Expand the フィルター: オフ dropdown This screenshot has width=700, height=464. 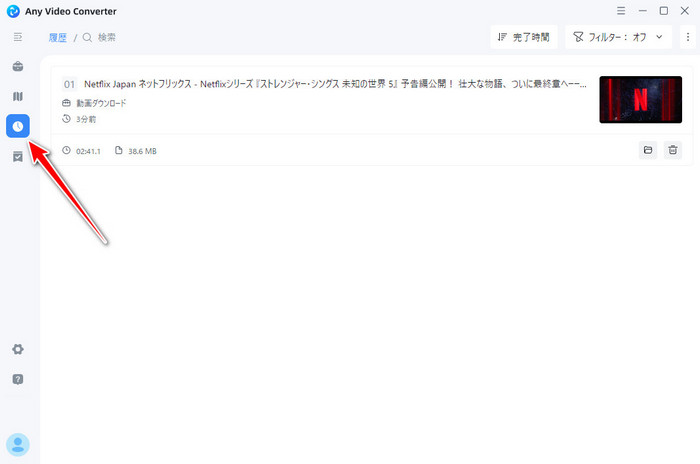coord(618,37)
